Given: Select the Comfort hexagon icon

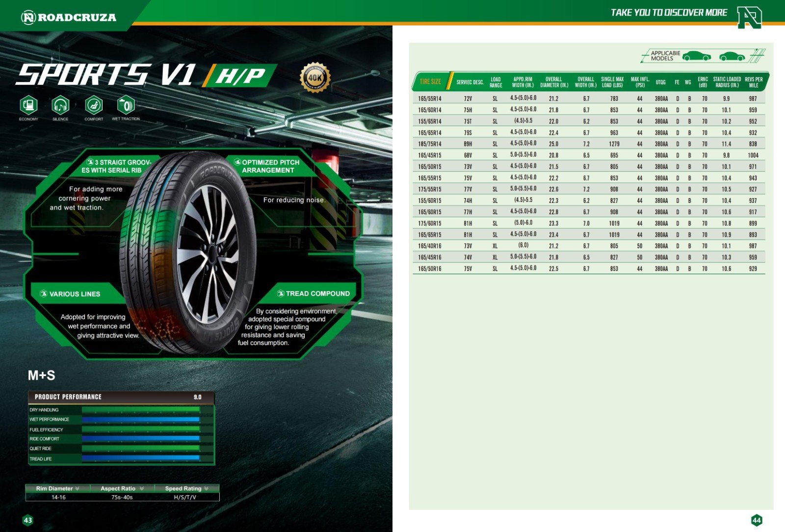Looking at the screenshot, I should click(93, 105).
